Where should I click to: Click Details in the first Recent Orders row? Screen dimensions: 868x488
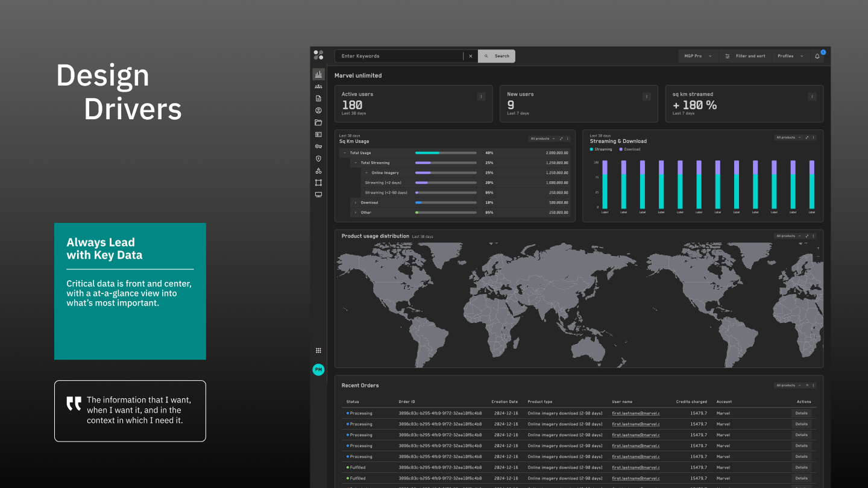point(801,413)
